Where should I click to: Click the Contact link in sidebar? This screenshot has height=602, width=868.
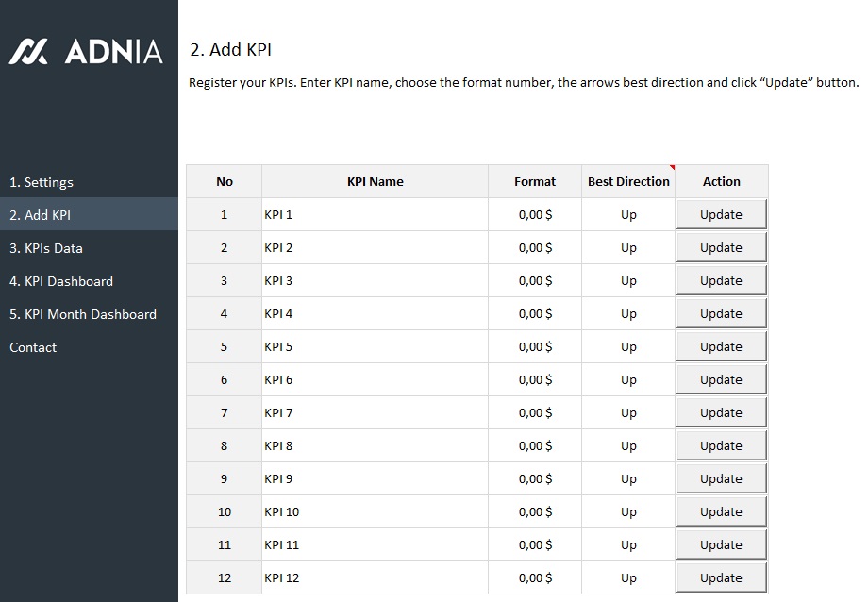[33, 347]
